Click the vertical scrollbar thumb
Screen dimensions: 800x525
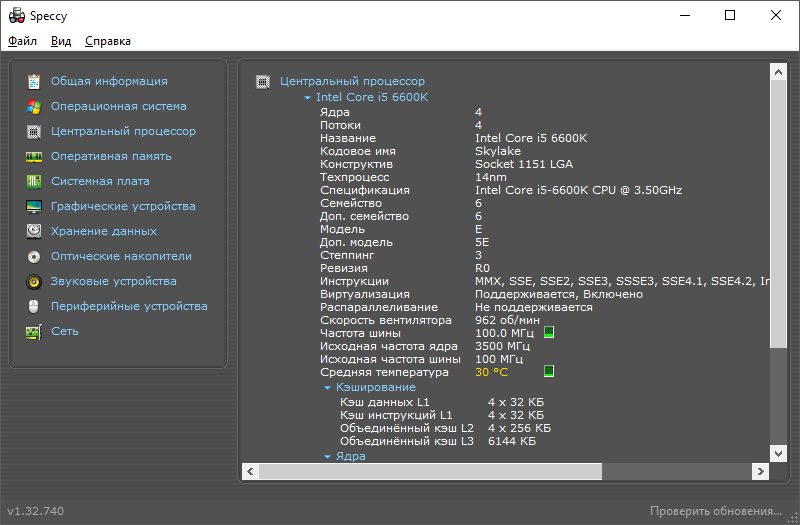[x=778, y=214]
